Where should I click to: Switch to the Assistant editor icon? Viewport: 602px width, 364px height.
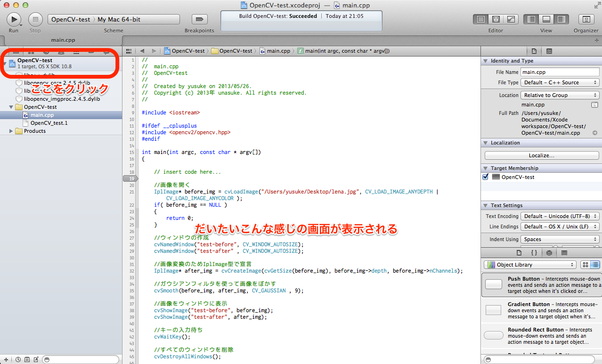point(496,19)
